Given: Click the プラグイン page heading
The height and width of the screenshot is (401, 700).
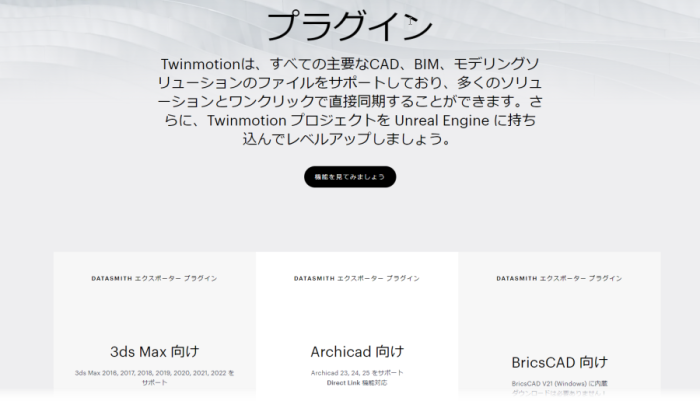Looking at the screenshot, I should click(x=350, y=25).
